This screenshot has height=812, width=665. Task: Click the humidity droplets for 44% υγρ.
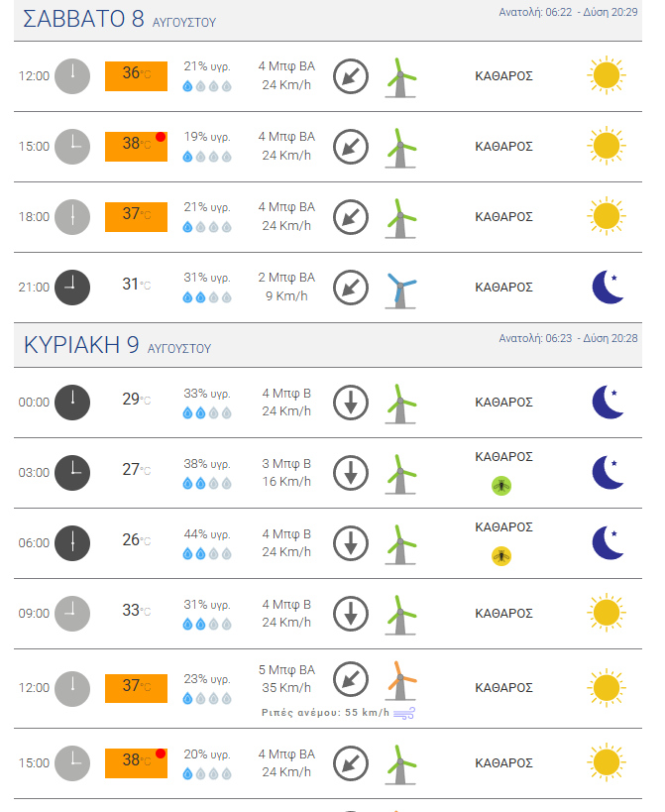point(207,554)
